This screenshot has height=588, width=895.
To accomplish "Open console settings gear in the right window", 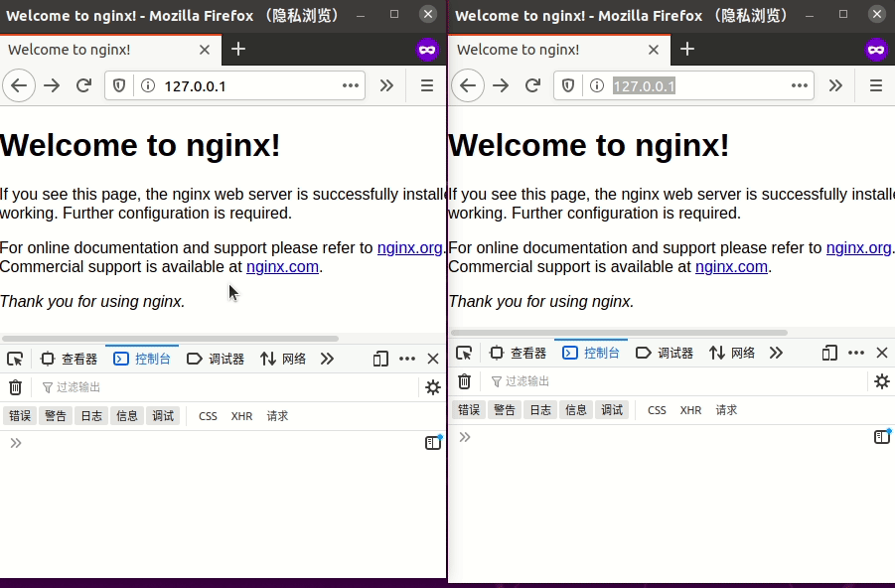I will (x=881, y=381).
